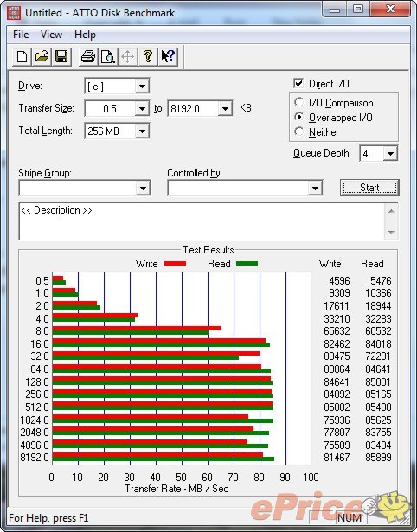Click the 4096.0 transfer size row label
This screenshot has width=417, height=532.
pyautogui.click(x=35, y=445)
